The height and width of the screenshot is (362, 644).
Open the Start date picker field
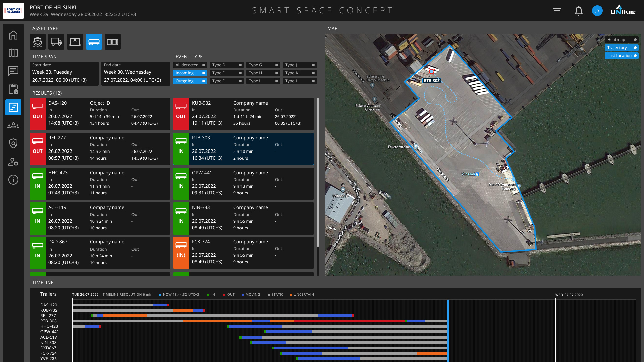pyautogui.click(x=64, y=73)
